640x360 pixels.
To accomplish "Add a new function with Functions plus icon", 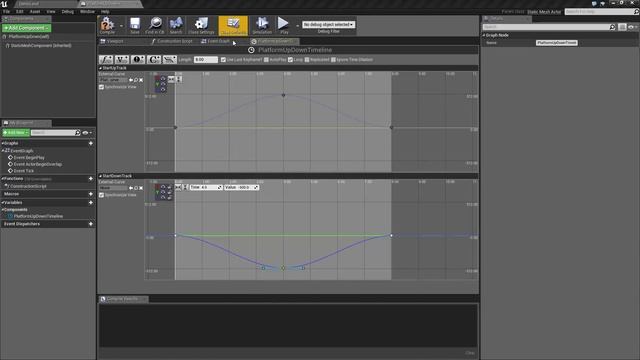I will click(91, 179).
